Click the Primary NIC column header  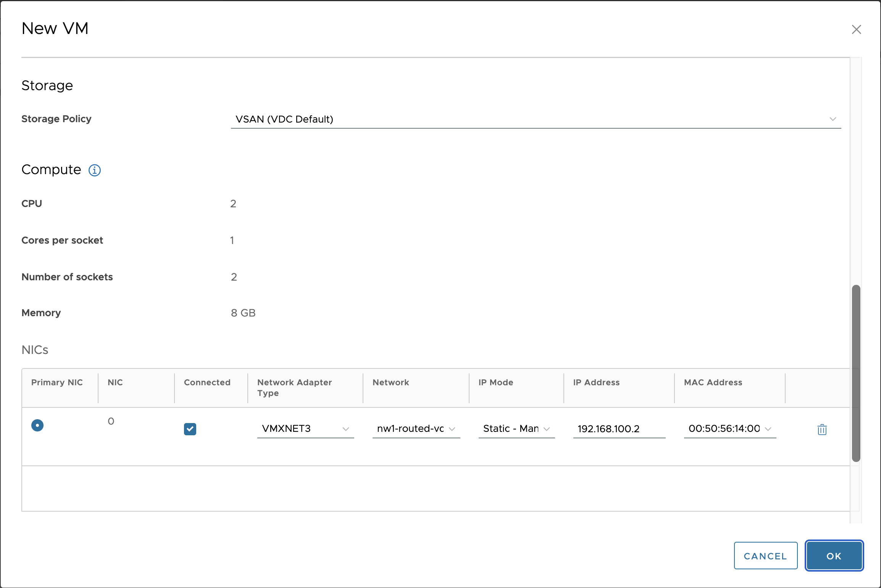[57, 382]
